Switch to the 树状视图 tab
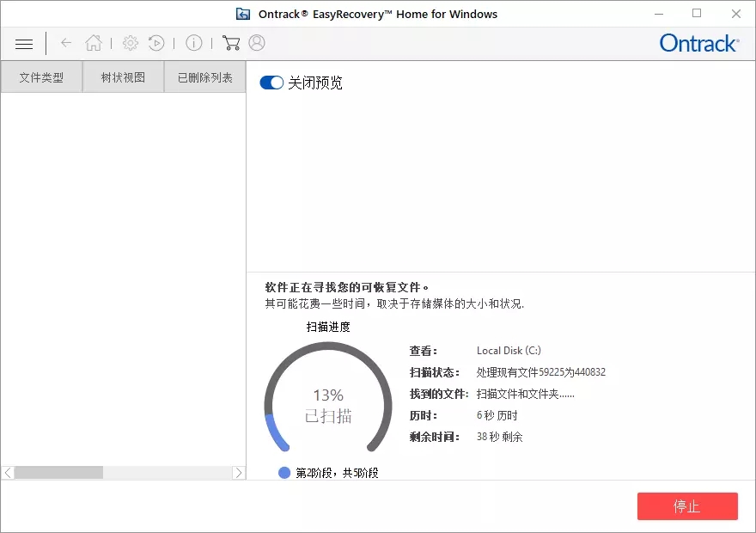The height and width of the screenshot is (533, 756). point(123,77)
